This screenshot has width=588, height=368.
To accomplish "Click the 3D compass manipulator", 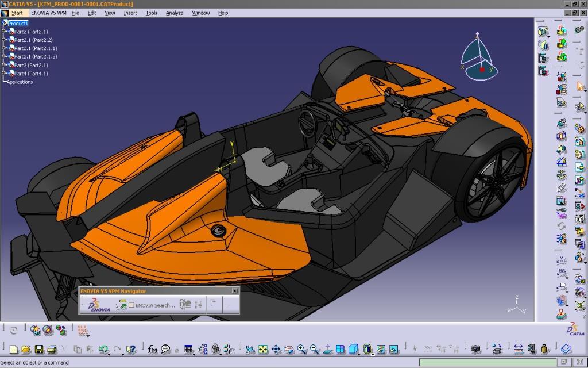I will (479, 56).
